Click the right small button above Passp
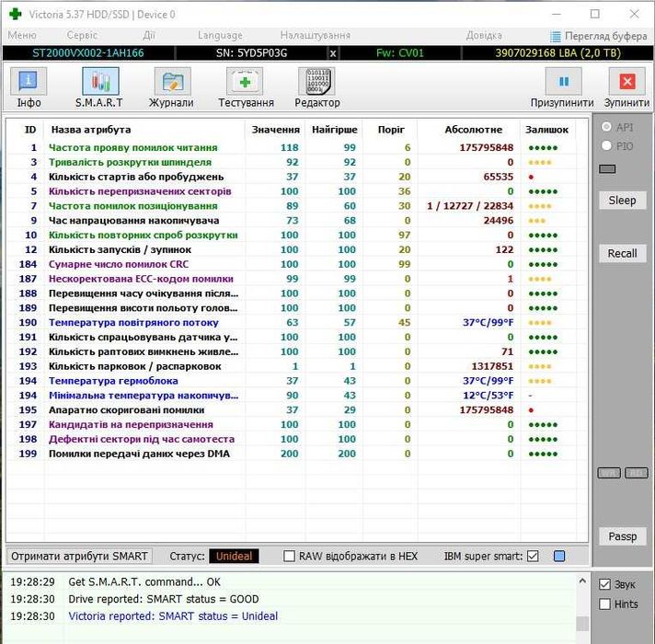 click(637, 473)
